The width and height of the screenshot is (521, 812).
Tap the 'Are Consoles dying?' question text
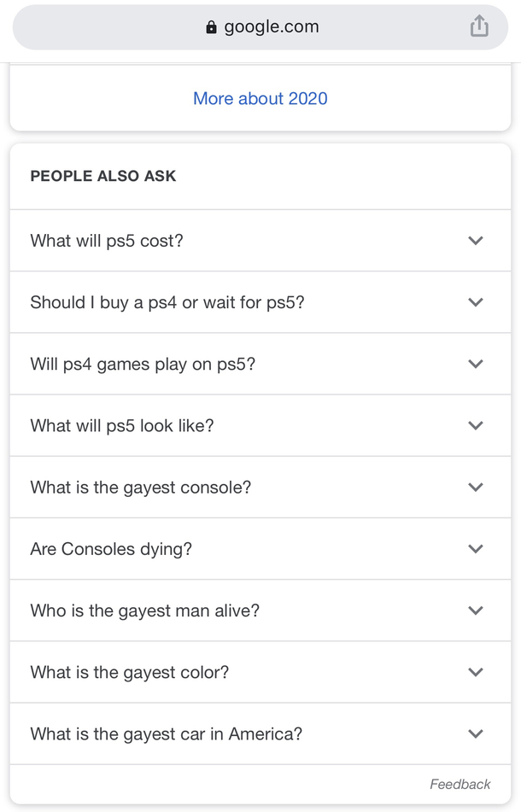point(111,549)
